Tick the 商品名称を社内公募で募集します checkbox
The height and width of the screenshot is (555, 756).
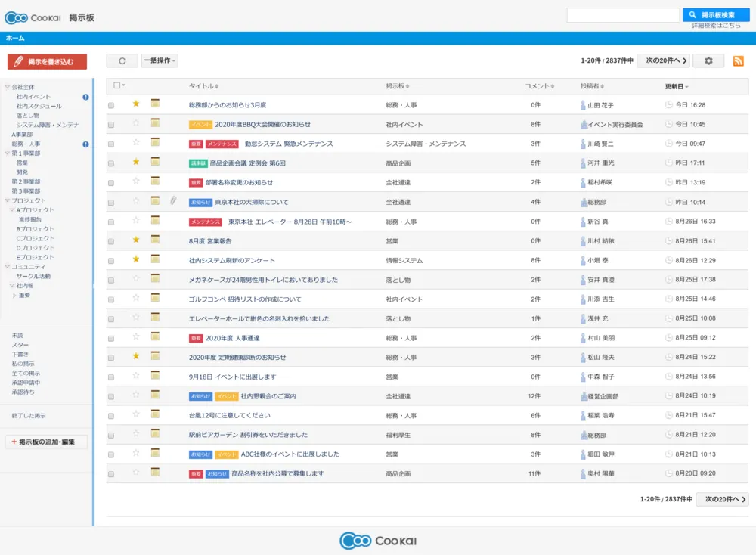tap(111, 475)
